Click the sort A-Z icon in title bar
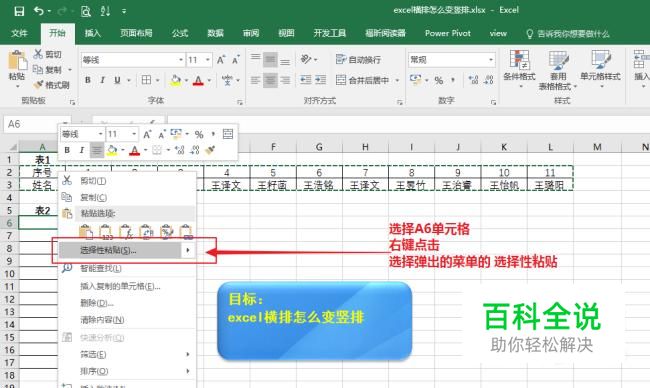Viewport: 650px width, 388px height. click(105, 11)
